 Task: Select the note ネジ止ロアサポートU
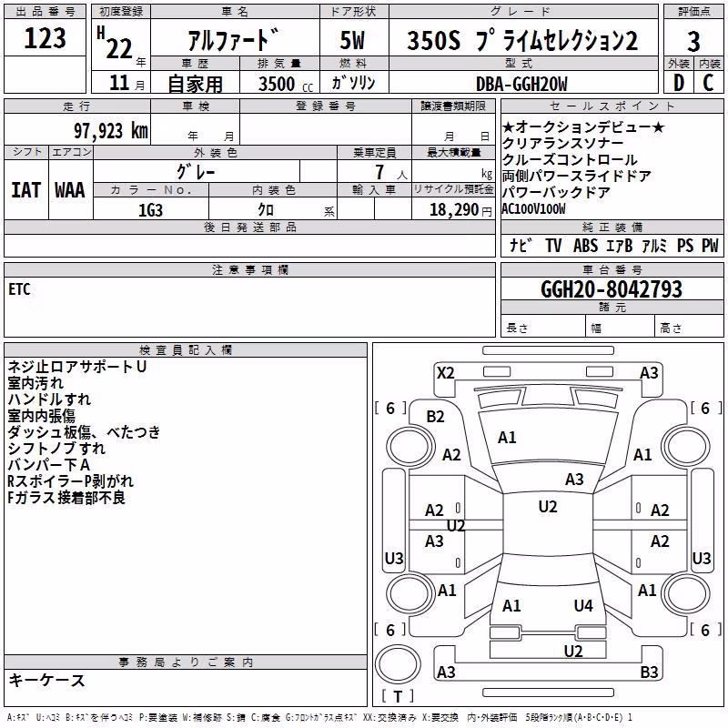pyautogui.click(x=77, y=367)
